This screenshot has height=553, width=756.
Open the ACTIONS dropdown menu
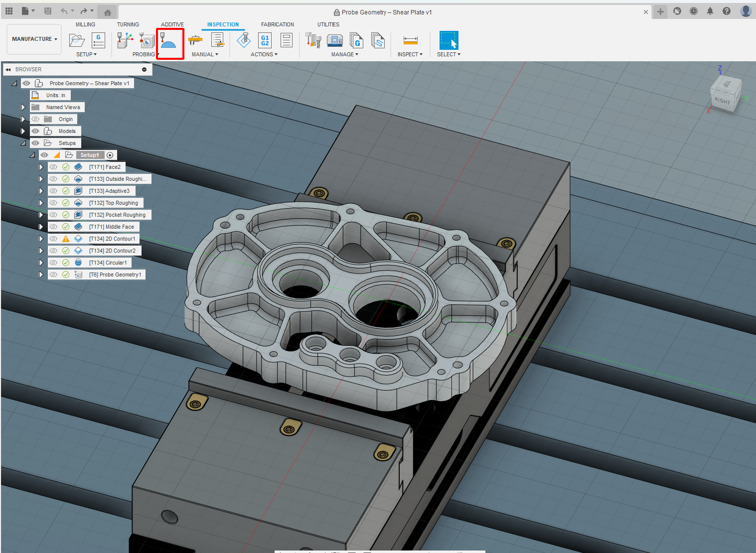[x=264, y=54]
